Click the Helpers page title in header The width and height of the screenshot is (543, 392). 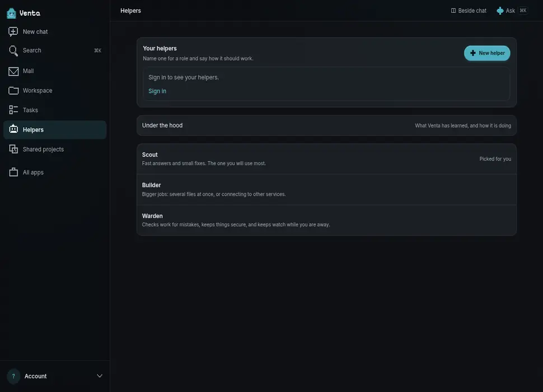pos(130,11)
